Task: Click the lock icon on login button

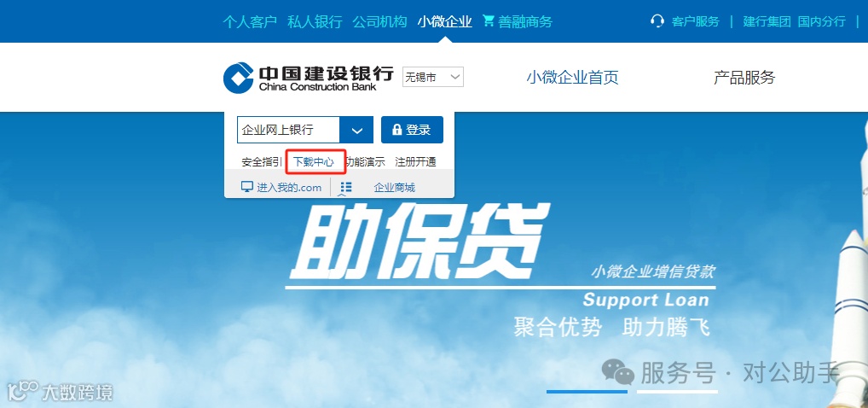Action: (x=396, y=130)
